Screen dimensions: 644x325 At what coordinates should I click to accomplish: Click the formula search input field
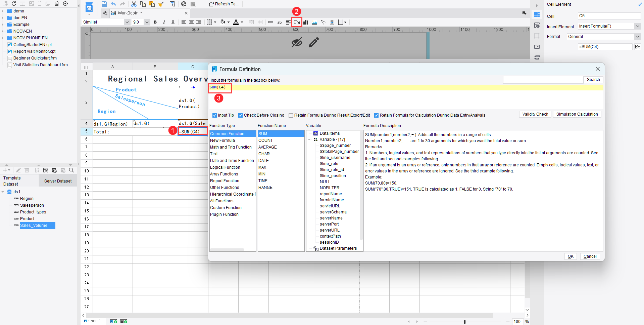[x=543, y=80]
